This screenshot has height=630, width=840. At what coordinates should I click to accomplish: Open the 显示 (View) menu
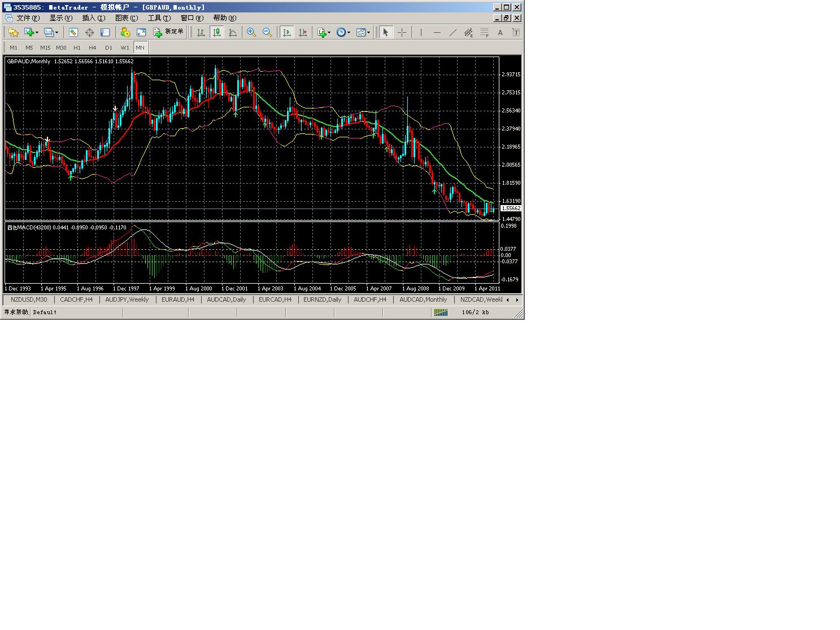[x=61, y=18]
